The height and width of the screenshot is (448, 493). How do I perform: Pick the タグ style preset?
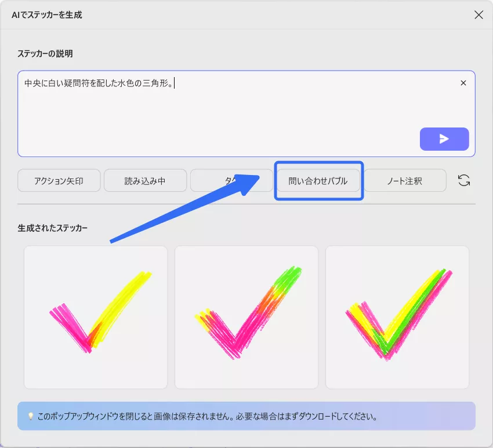click(x=231, y=180)
